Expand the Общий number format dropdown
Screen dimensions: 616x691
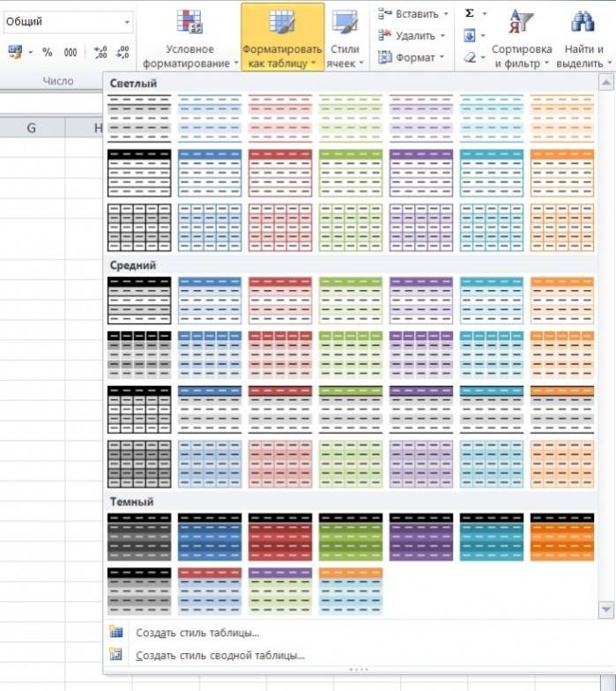tap(129, 22)
